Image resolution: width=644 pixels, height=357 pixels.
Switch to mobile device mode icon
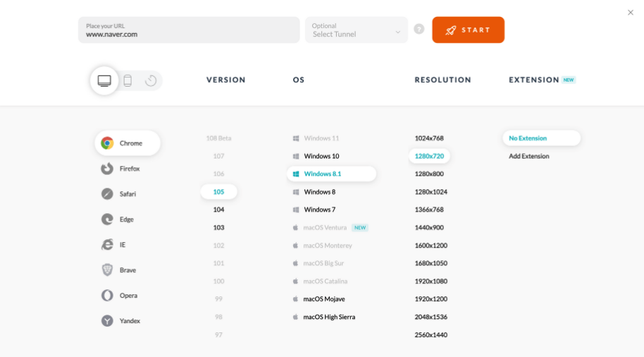pos(128,80)
